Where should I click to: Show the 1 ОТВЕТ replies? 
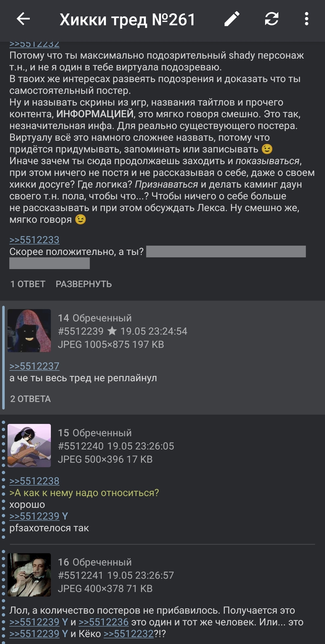tap(28, 284)
